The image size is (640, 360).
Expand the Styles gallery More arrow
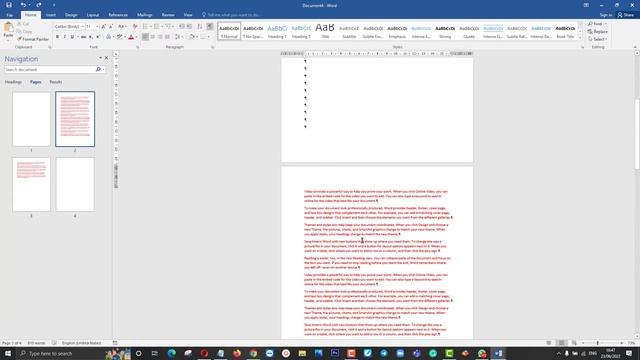pos(580,38)
